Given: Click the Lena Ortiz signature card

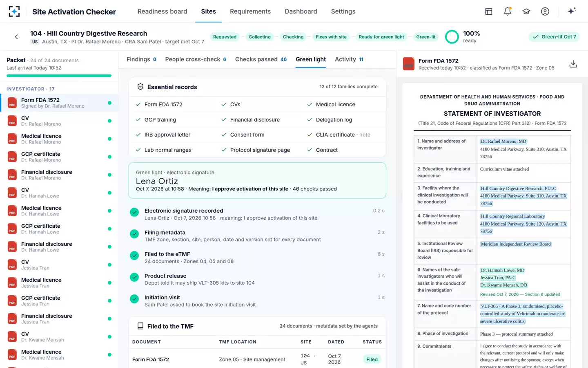Looking at the screenshot, I should (257, 181).
